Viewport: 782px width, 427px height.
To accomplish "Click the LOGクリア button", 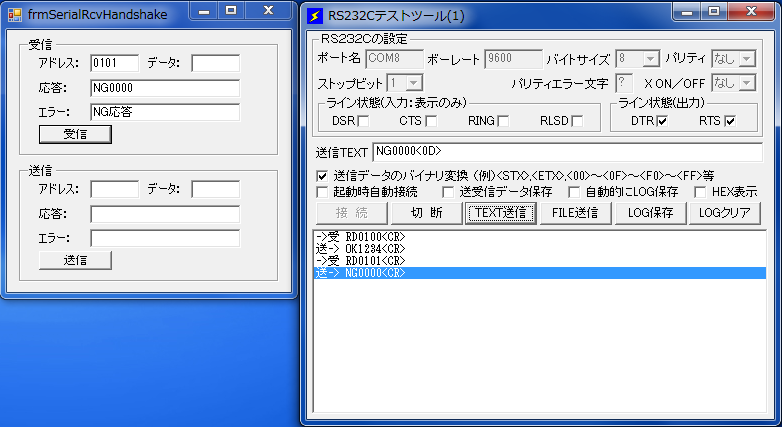I will 725,213.
